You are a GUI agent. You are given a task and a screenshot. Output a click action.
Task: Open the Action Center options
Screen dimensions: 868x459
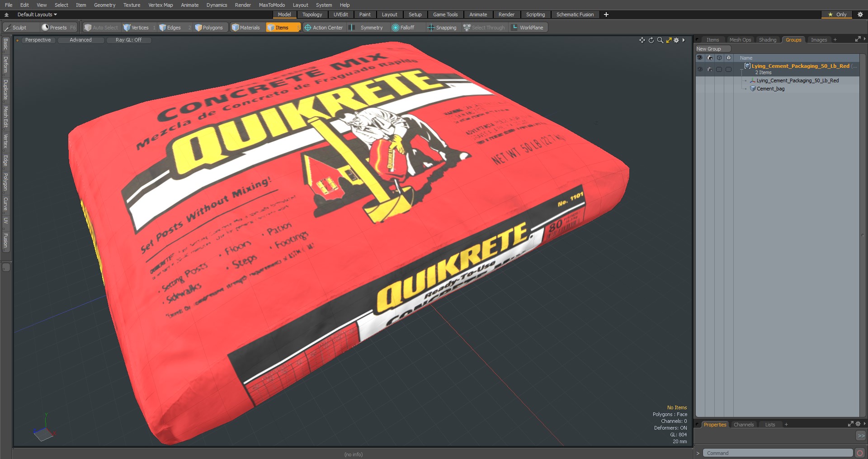(x=324, y=28)
